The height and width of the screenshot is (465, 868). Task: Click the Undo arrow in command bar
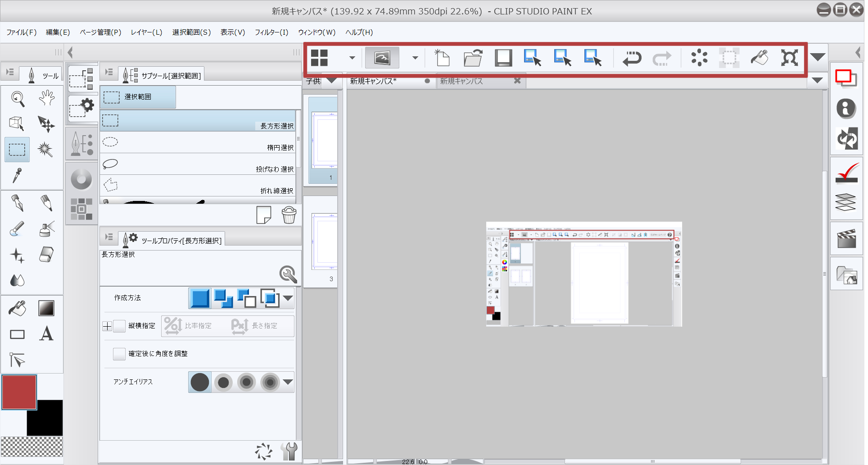coord(632,58)
